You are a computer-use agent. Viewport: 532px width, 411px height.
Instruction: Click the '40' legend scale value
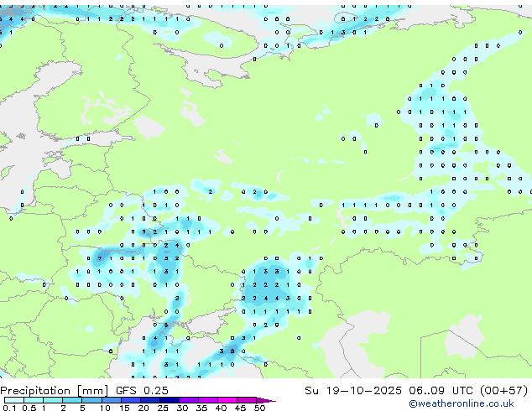tap(221, 408)
